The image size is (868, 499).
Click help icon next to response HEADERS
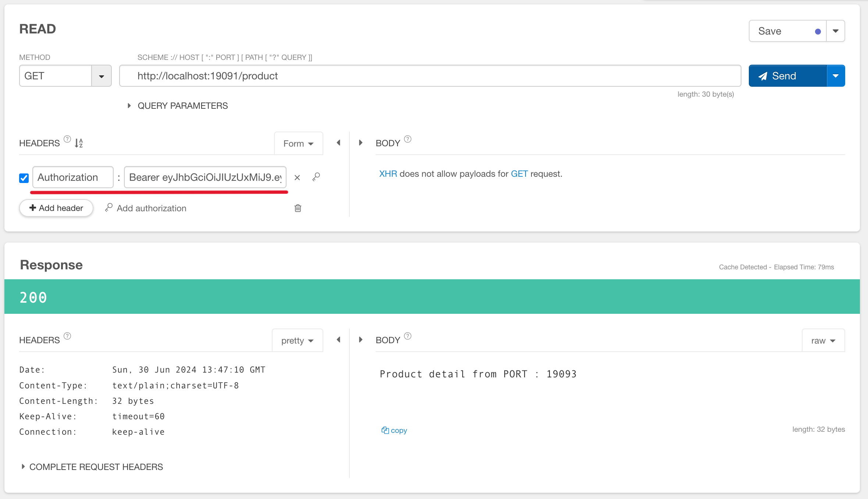[67, 336]
